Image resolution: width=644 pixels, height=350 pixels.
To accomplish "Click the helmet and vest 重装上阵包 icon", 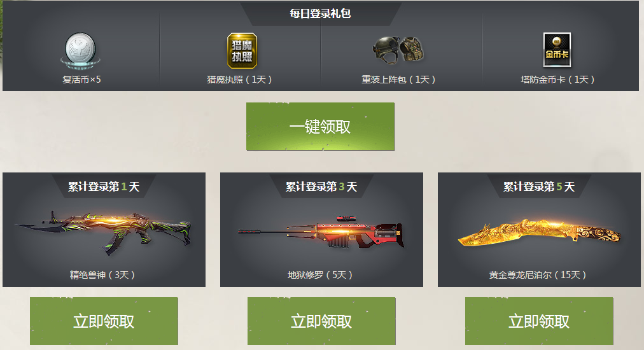I will click(398, 50).
